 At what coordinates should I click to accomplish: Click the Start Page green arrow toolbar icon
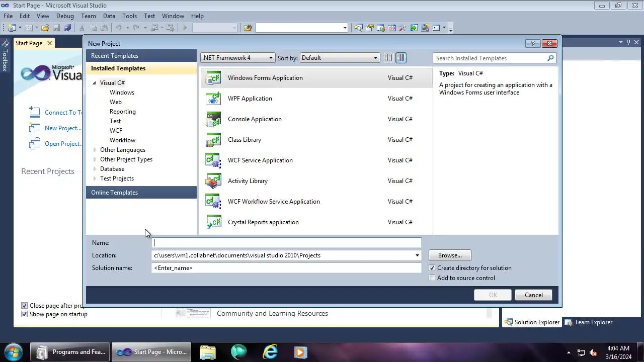[414, 28]
